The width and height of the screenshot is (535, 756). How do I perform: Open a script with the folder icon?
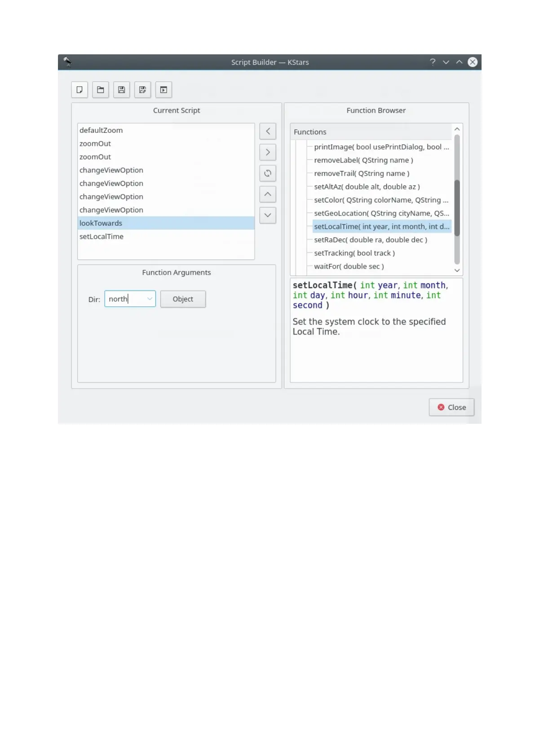[x=101, y=90]
